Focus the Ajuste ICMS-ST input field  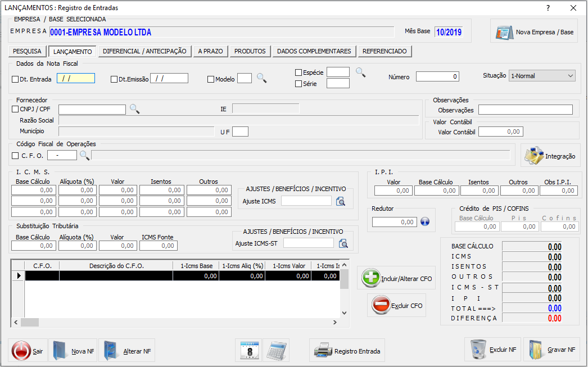pyautogui.click(x=309, y=243)
